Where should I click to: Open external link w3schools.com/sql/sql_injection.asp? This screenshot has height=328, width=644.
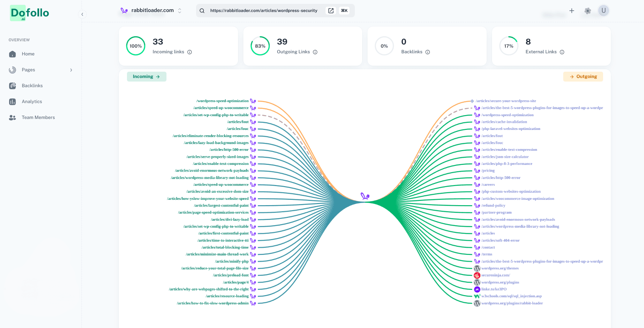point(511,296)
